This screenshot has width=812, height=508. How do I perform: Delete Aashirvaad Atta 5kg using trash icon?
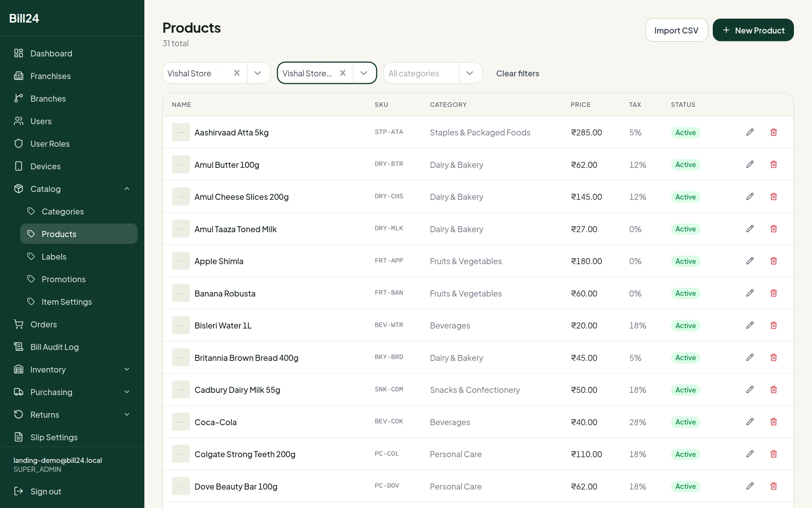[x=774, y=132]
